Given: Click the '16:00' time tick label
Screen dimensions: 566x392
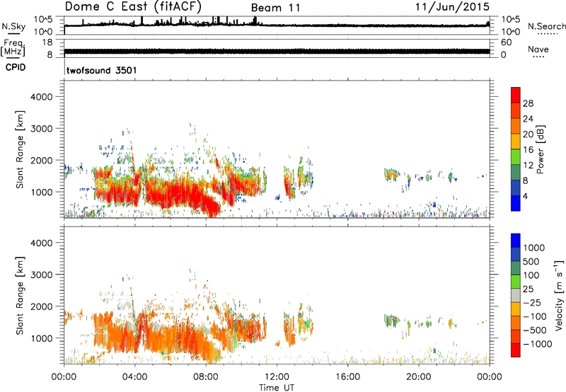Looking at the screenshot, I should coord(347,377).
